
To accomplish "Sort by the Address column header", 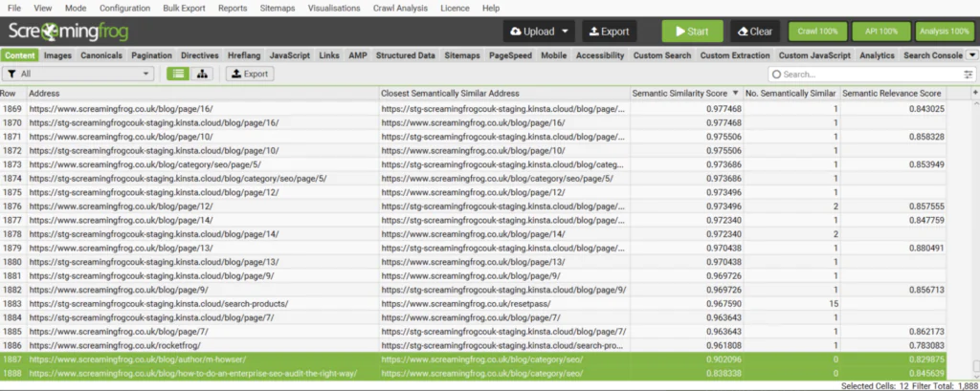I will pyautogui.click(x=203, y=94).
